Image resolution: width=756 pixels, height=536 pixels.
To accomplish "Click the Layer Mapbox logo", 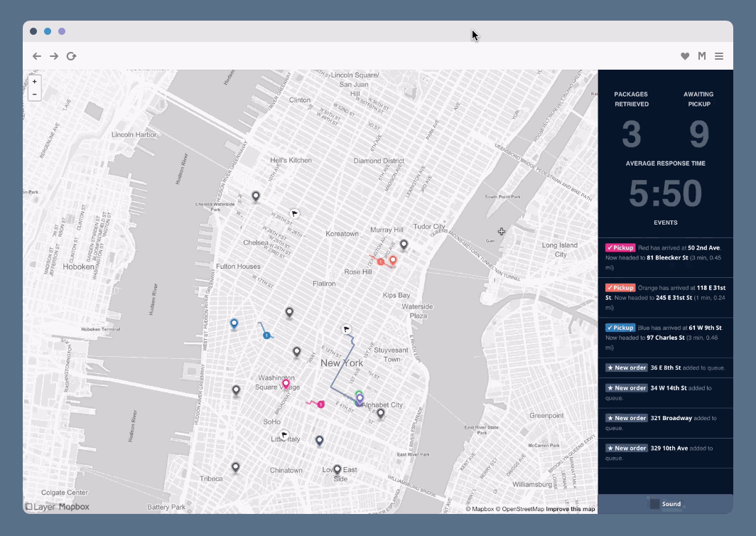I will tap(58, 507).
